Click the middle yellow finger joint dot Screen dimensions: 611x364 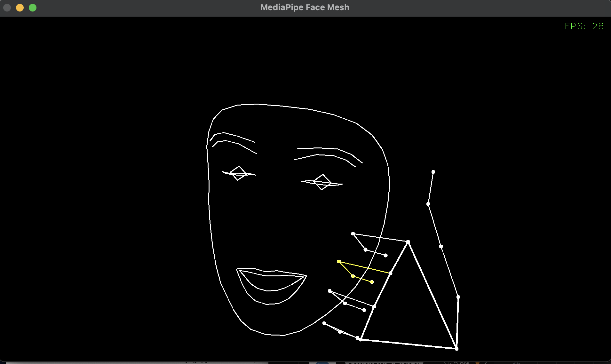353,276
